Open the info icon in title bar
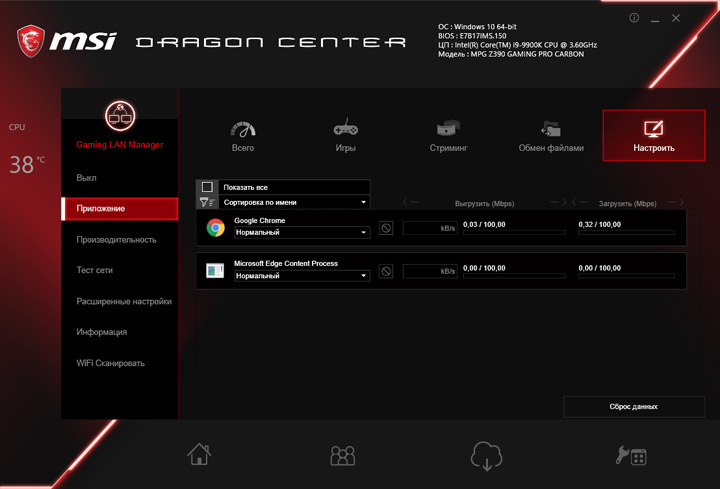The height and width of the screenshot is (489, 720). click(x=634, y=18)
